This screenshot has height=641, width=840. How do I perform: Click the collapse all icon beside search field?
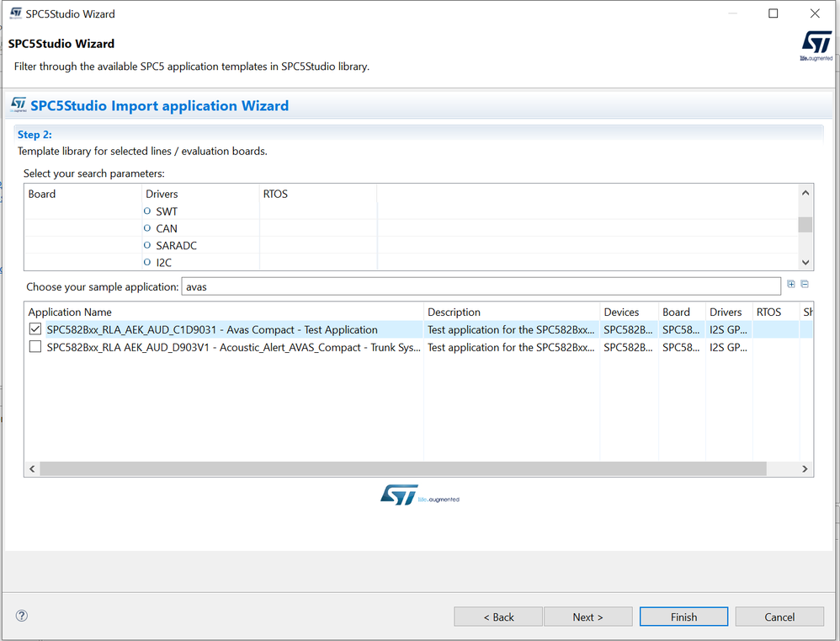805,284
